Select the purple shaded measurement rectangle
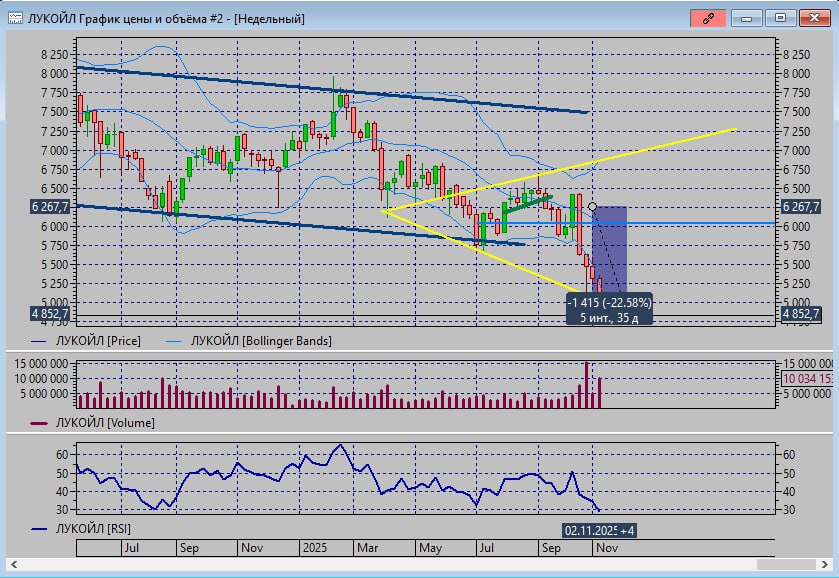 [x=611, y=245]
